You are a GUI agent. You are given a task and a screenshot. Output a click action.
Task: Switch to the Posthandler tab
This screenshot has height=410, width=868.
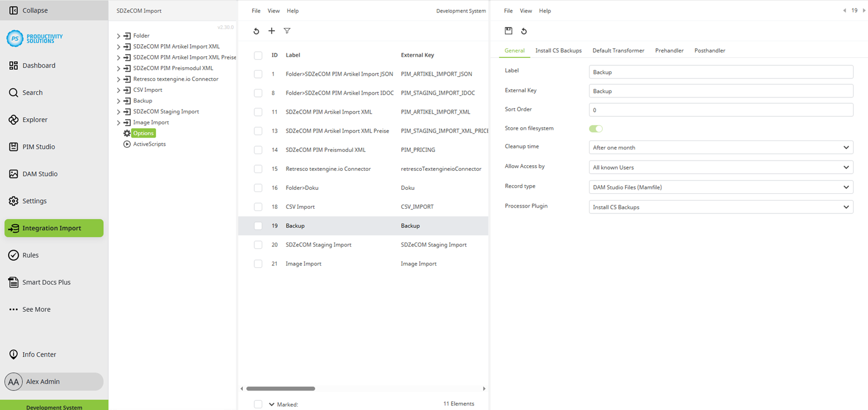pos(710,50)
